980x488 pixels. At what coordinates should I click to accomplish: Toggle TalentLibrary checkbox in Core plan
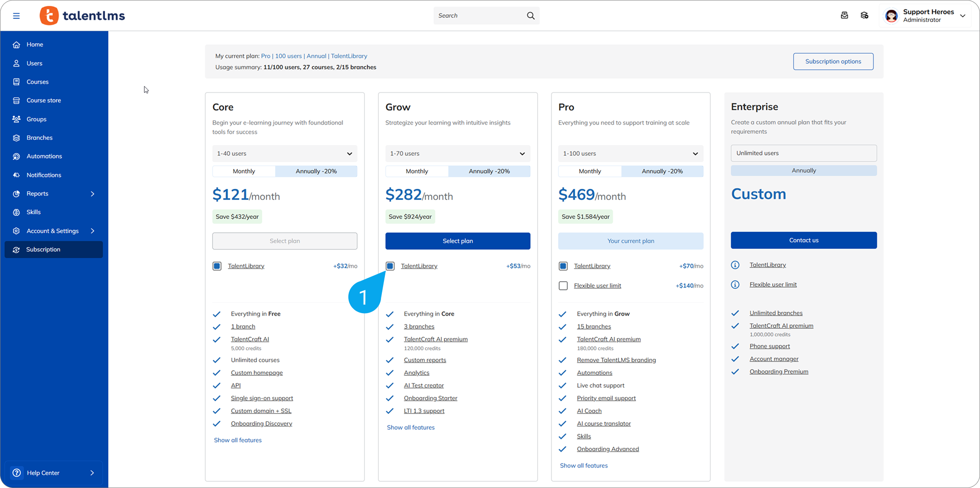pos(217,266)
